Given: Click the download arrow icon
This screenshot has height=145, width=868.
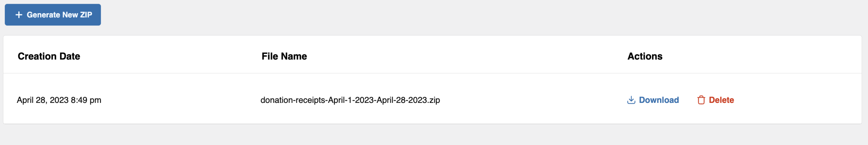Looking at the screenshot, I should pos(631,100).
